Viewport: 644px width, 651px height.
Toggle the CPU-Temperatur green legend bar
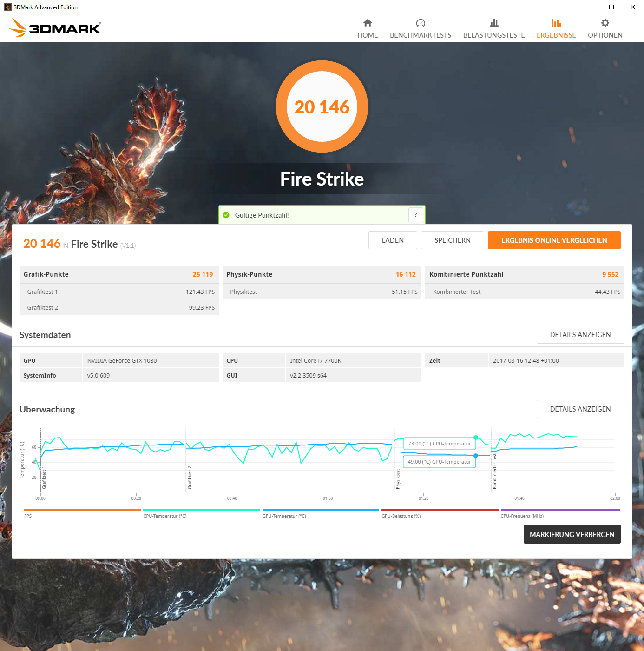coord(202,510)
